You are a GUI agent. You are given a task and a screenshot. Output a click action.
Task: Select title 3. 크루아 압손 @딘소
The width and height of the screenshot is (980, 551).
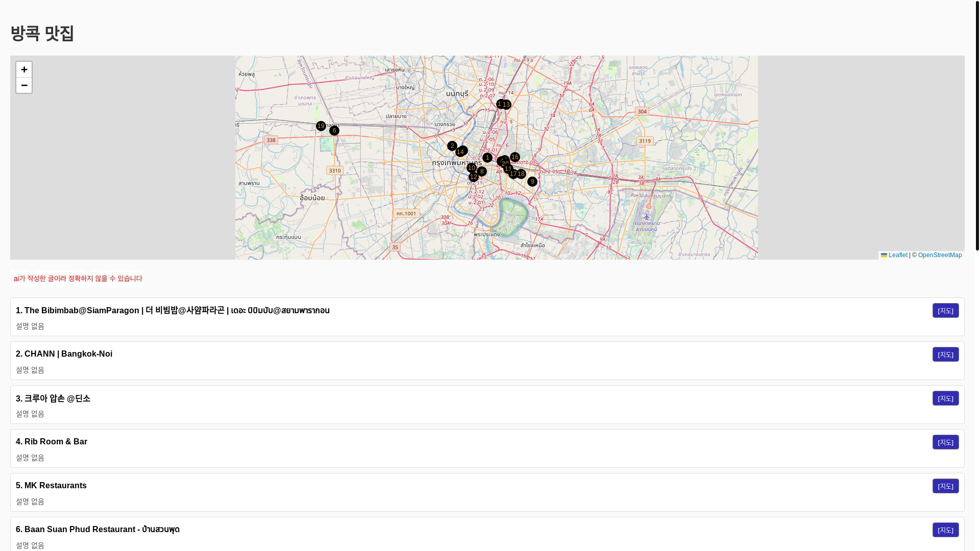[x=53, y=398]
